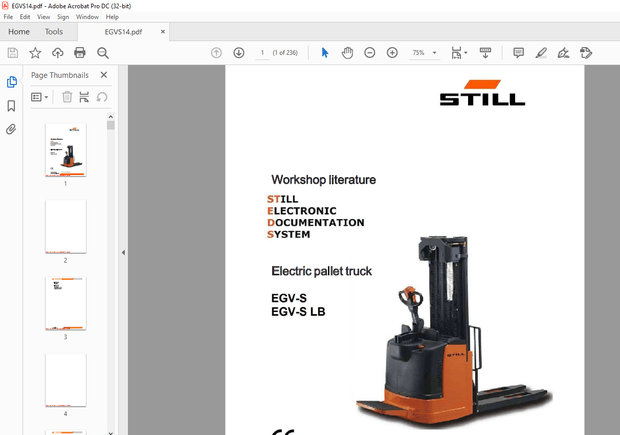The height and width of the screenshot is (435, 620).
Task: Click the sign document pen icon
Action: coord(563,53)
